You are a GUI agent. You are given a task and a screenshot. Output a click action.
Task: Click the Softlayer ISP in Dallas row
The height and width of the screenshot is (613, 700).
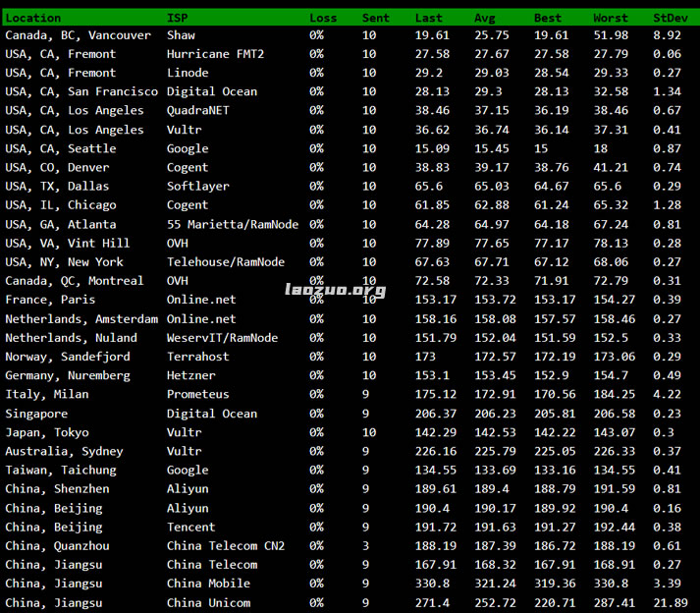coord(198,187)
